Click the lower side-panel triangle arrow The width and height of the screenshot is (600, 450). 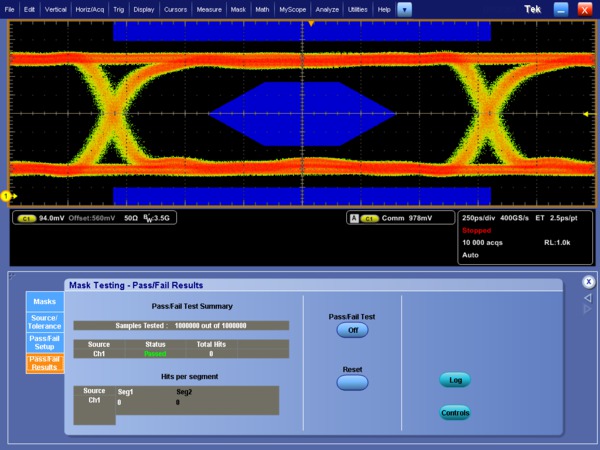[589, 310]
